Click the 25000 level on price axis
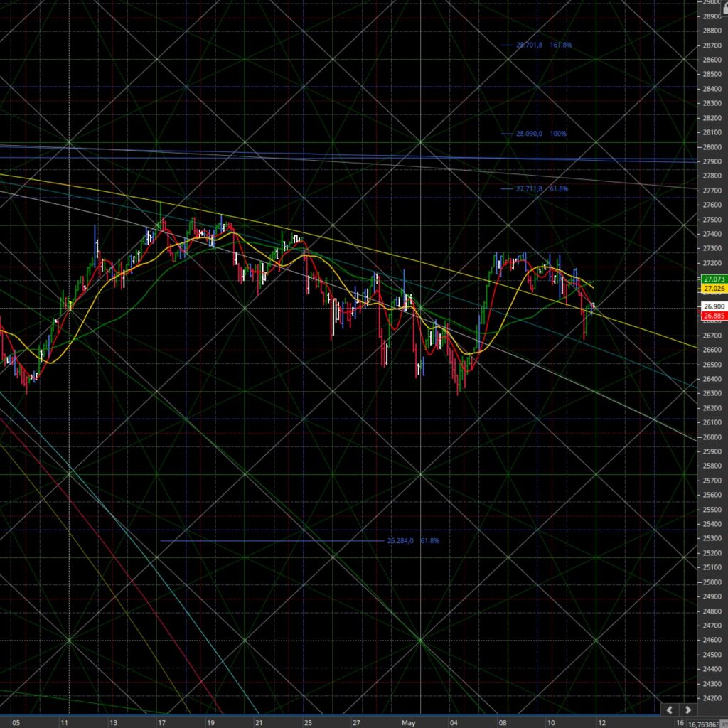The width and height of the screenshot is (728, 728). pyautogui.click(x=712, y=582)
